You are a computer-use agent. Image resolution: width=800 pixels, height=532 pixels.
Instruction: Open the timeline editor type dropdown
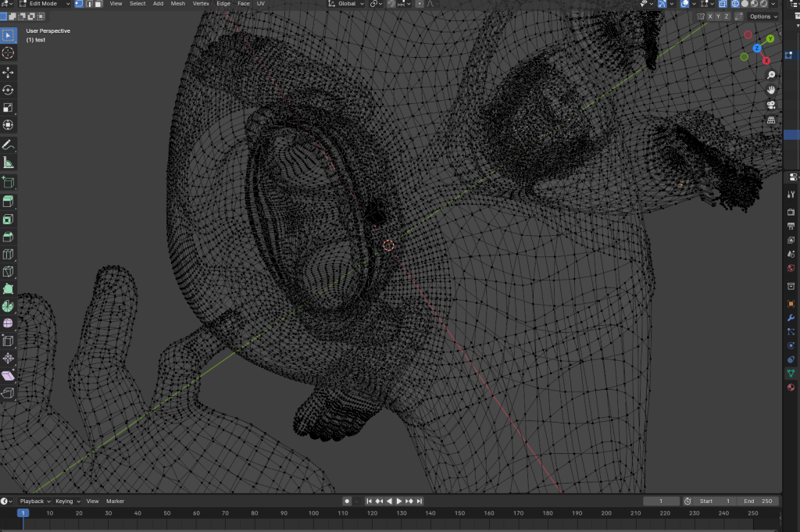(6, 502)
